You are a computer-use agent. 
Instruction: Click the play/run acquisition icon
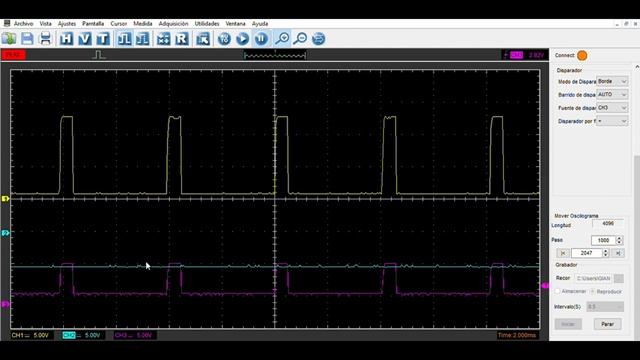coord(242,39)
